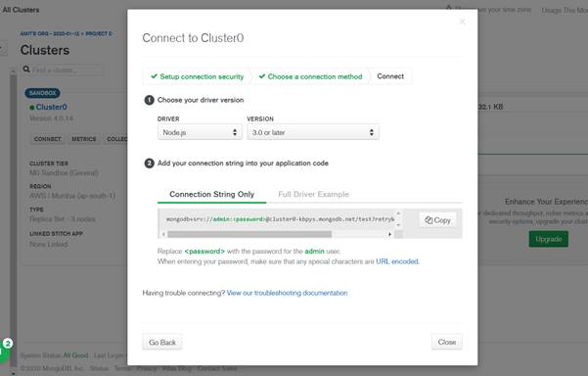Click the horizontal scrollbar under connection string
This screenshot has height=376, width=588.
coord(249,235)
